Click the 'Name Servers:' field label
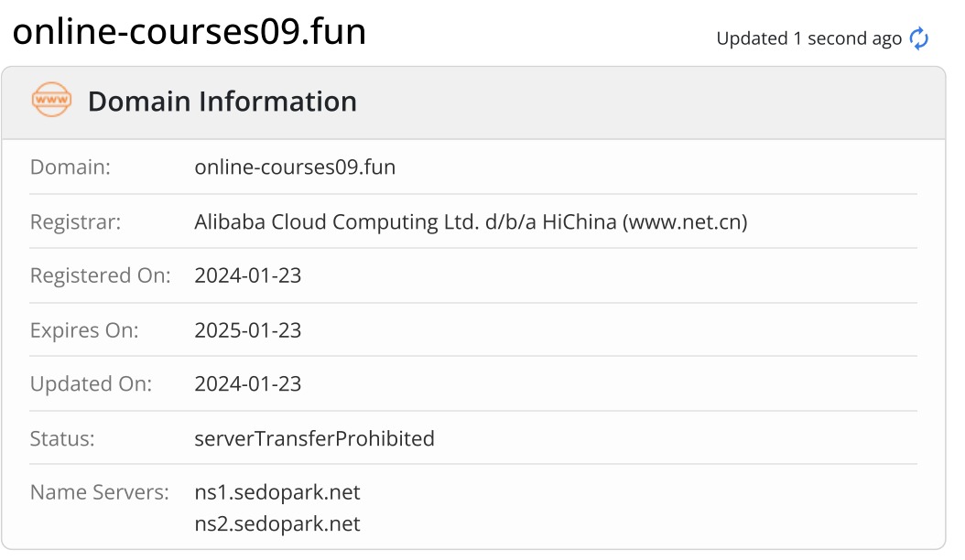This screenshot has height=560, width=965. tap(100, 492)
